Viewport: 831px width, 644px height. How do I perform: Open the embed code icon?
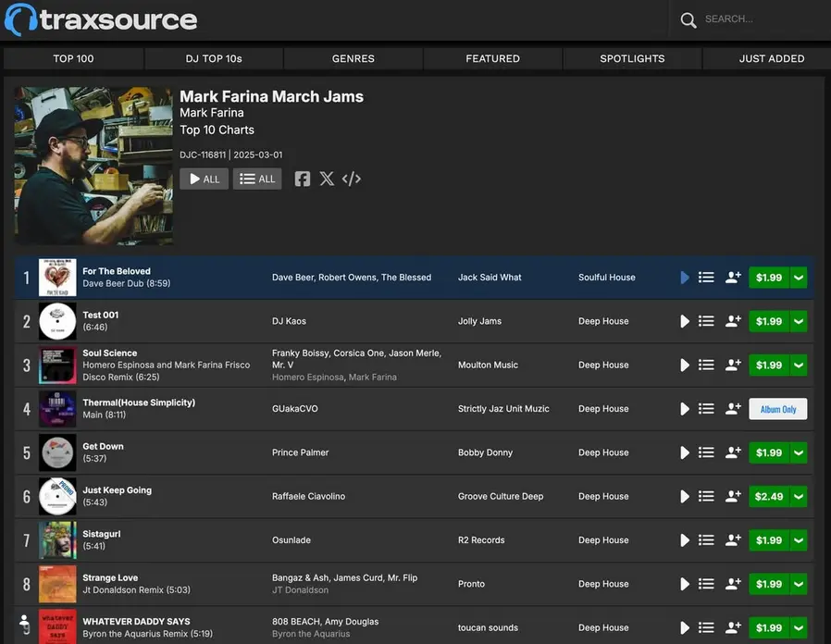pos(352,179)
